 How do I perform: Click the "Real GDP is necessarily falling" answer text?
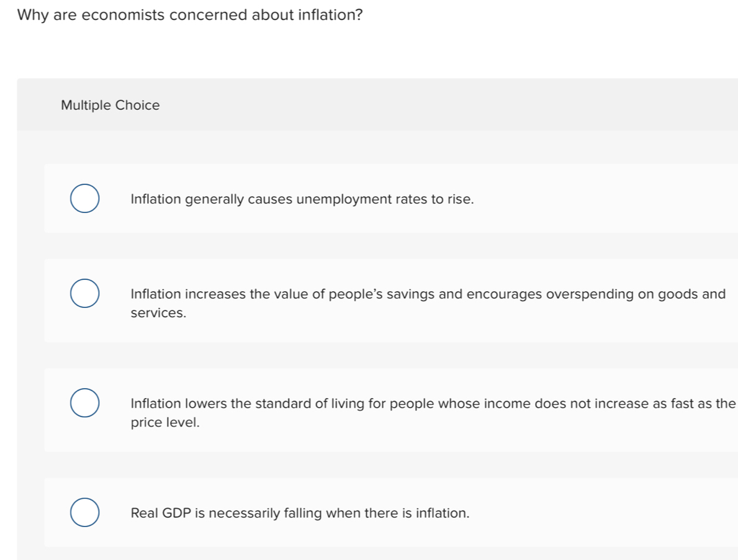click(x=300, y=513)
